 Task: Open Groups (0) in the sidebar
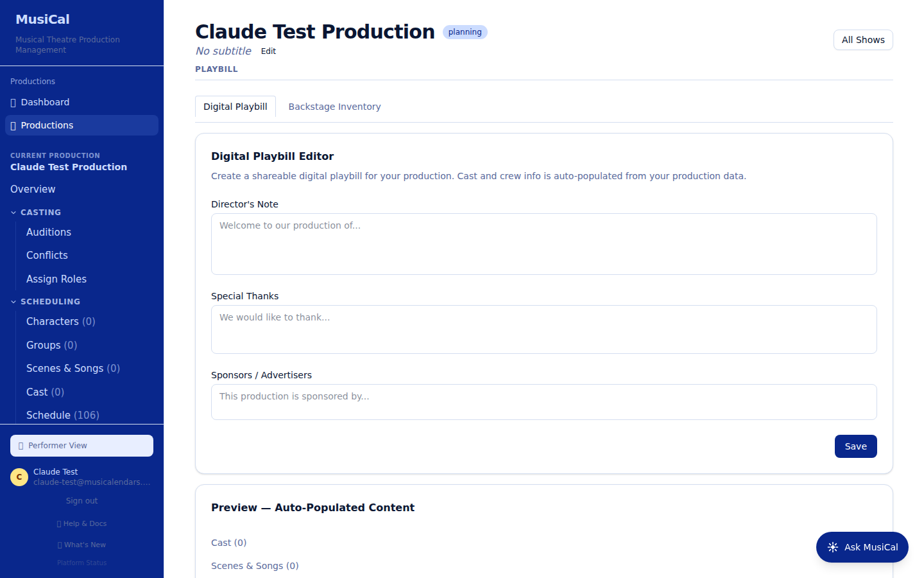(52, 346)
